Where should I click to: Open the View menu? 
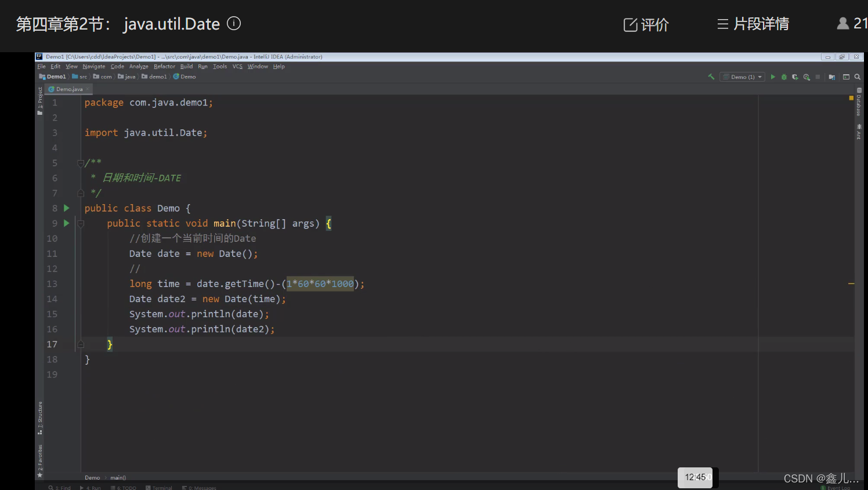pyautogui.click(x=71, y=66)
